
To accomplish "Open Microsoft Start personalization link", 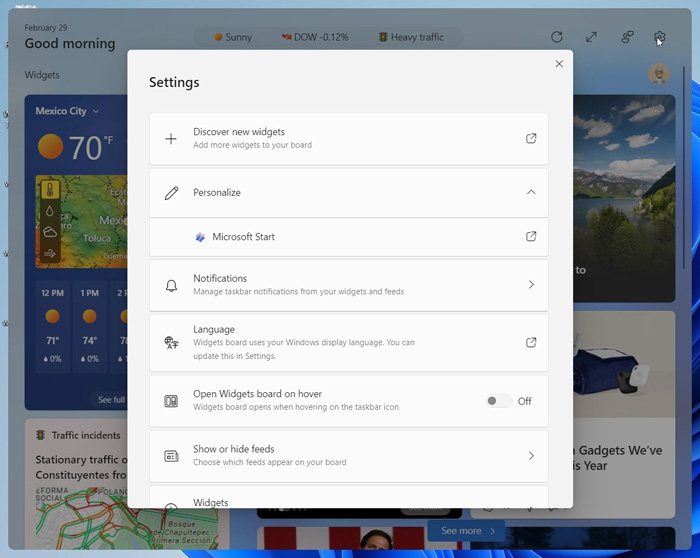I will (531, 237).
